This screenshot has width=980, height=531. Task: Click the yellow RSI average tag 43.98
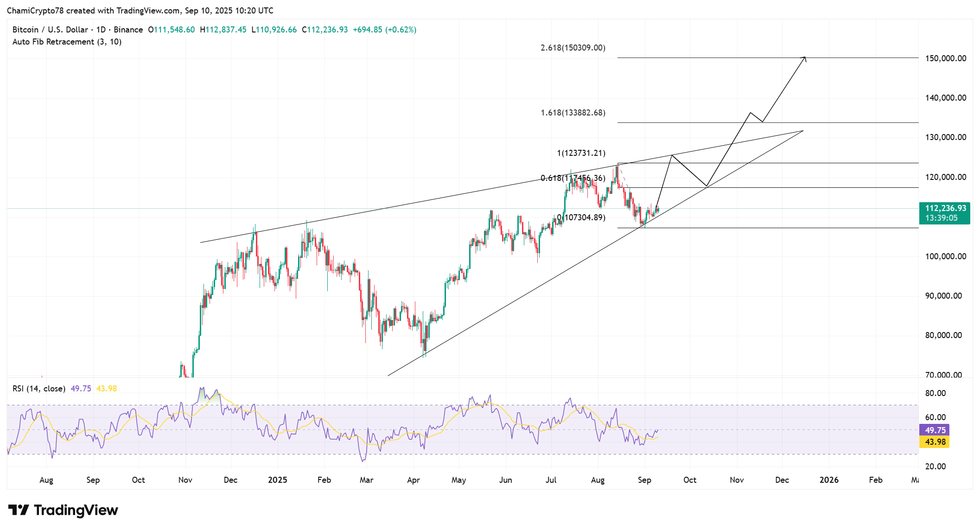pyautogui.click(x=935, y=442)
